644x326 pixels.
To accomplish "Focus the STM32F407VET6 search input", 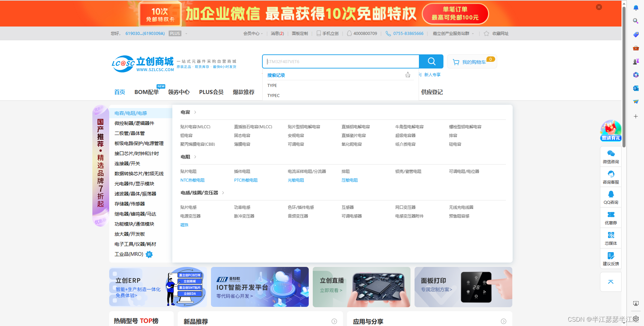I will [x=341, y=61].
